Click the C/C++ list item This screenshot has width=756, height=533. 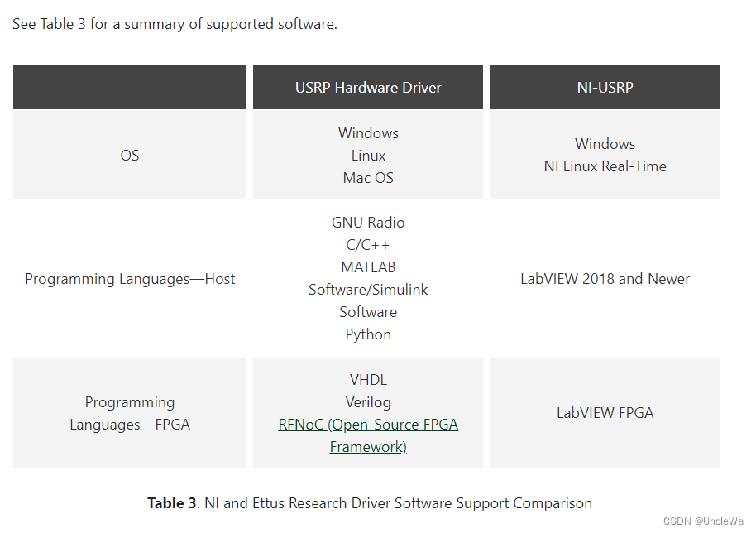[x=367, y=244]
